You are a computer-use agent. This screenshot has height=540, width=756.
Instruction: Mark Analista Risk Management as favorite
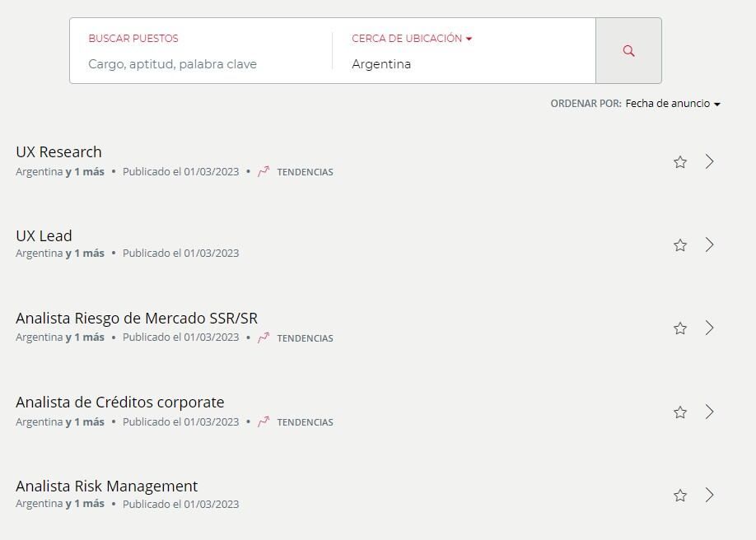pyautogui.click(x=680, y=496)
